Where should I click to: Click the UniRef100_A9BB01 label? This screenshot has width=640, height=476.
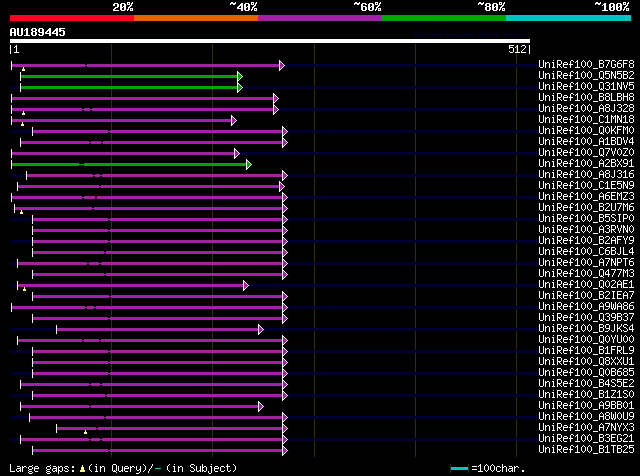pos(586,406)
